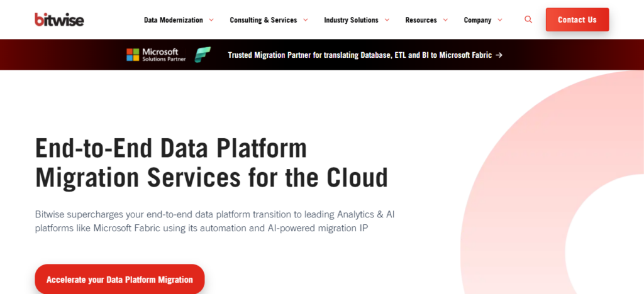
Task: Expand the chevron beside Industry Solutions
Action: coord(387,19)
